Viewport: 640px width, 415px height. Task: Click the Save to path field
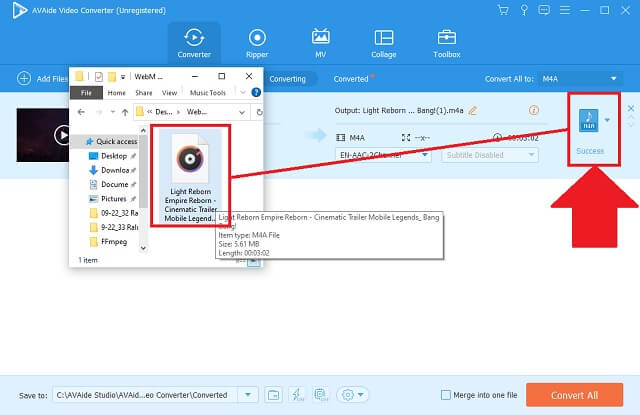(145, 395)
